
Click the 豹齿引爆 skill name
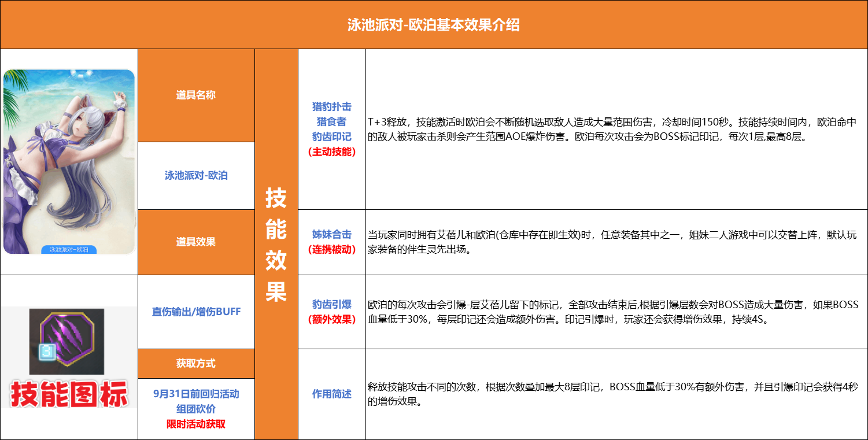tap(332, 304)
